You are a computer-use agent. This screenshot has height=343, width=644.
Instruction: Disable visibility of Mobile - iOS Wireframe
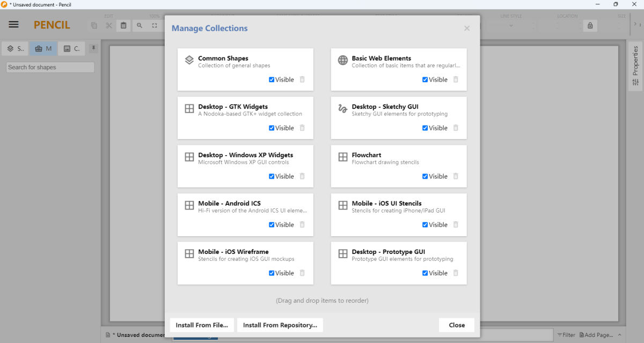point(272,273)
